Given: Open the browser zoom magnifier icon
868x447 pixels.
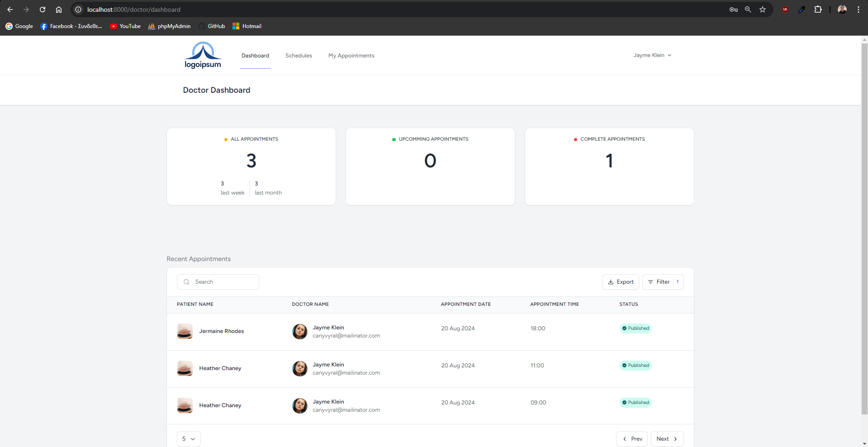Looking at the screenshot, I should (x=748, y=10).
